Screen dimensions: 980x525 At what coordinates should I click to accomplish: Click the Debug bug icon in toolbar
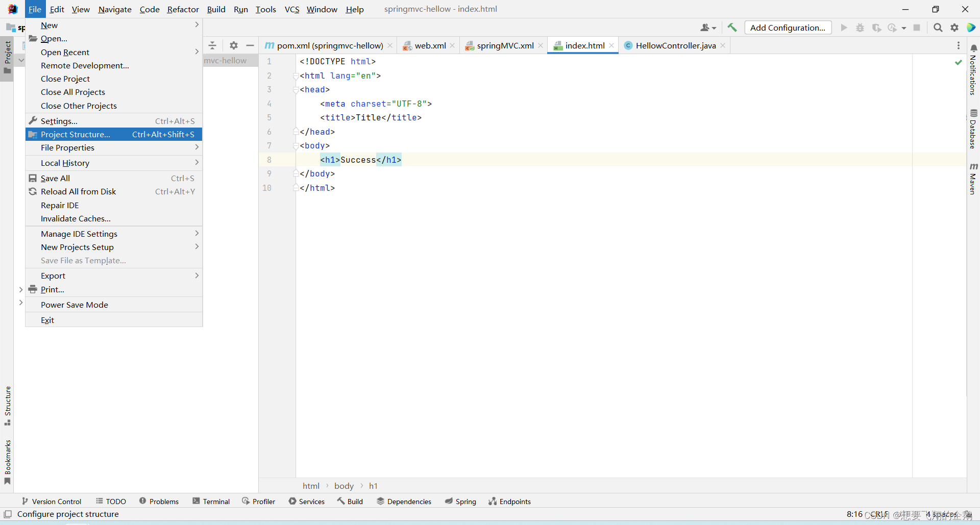[860, 28]
